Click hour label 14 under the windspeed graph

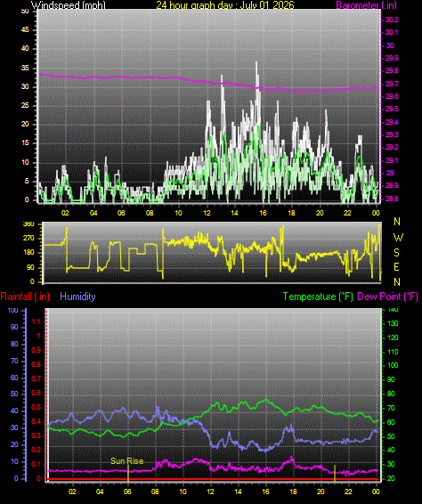click(235, 213)
